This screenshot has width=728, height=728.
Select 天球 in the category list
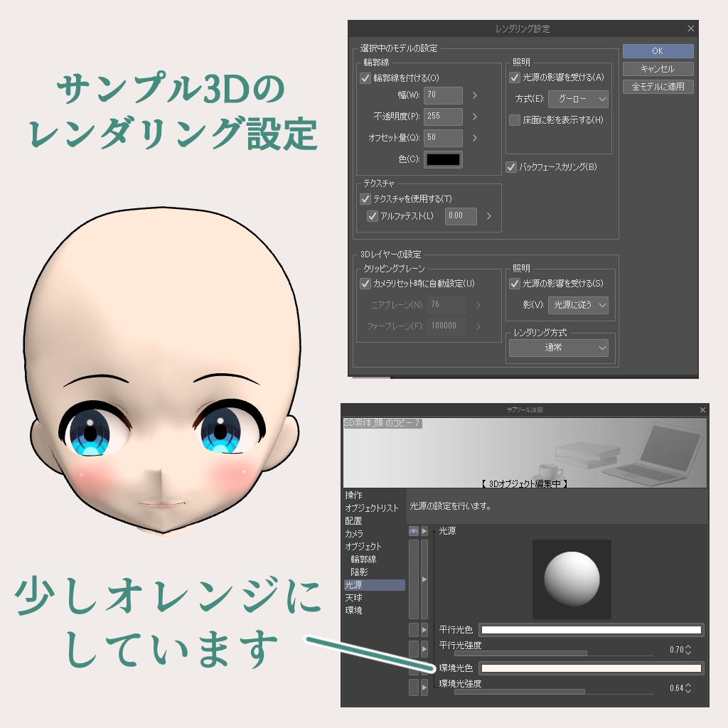tap(353, 598)
